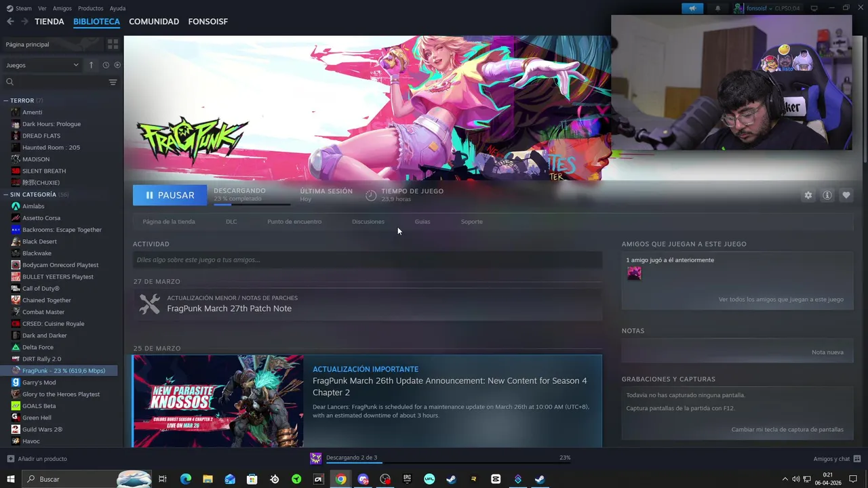Open Página principal button
This screenshot has width=868, height=488.
click(53, 44)
